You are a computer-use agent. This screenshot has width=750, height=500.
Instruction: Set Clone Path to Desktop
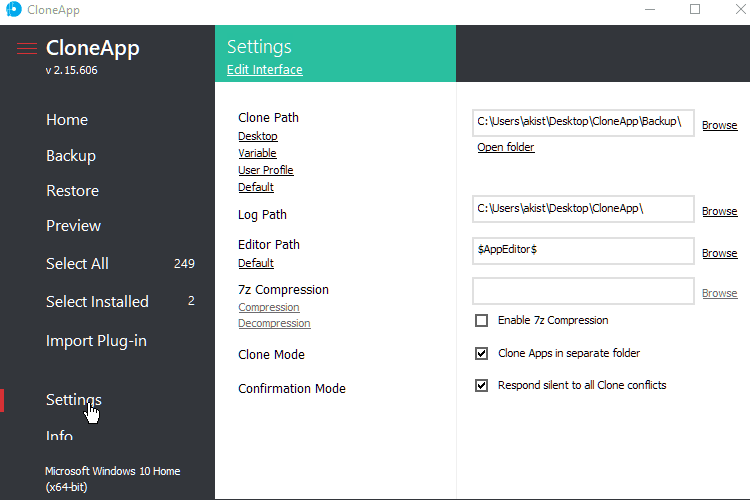coord(258,136)
